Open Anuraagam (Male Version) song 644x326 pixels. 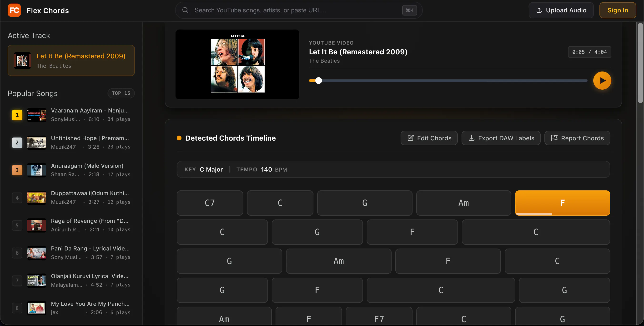(x=71, y=170)
